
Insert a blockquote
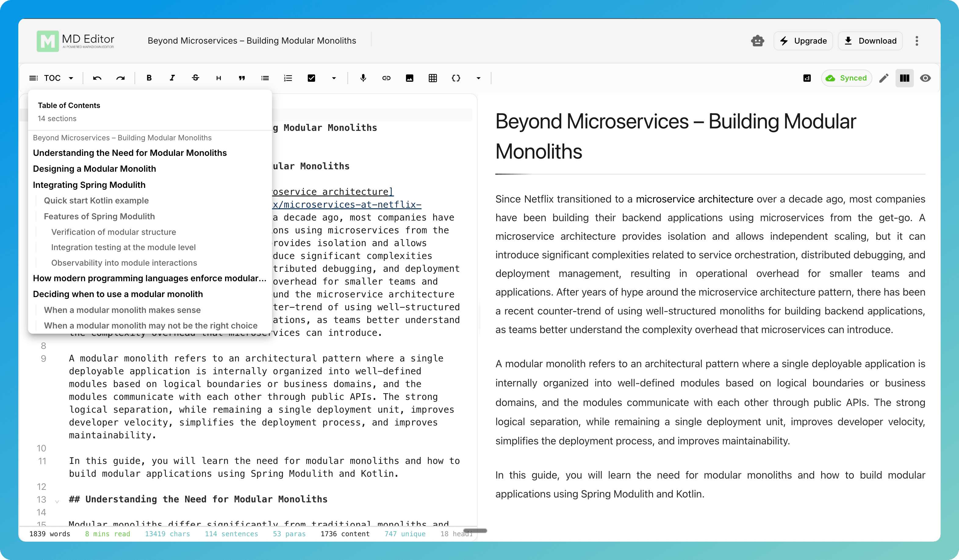[242, 78]
